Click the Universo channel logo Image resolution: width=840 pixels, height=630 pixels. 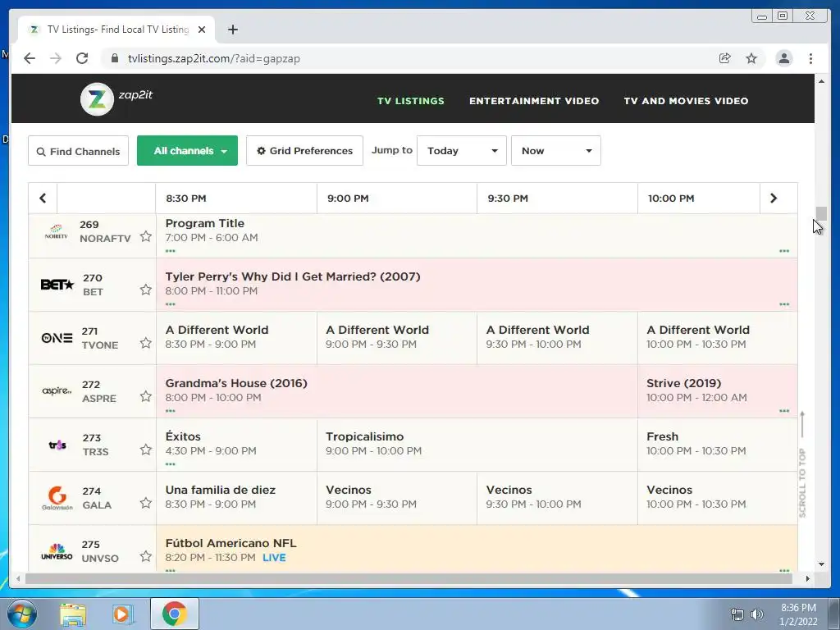[x=57, y=551]
